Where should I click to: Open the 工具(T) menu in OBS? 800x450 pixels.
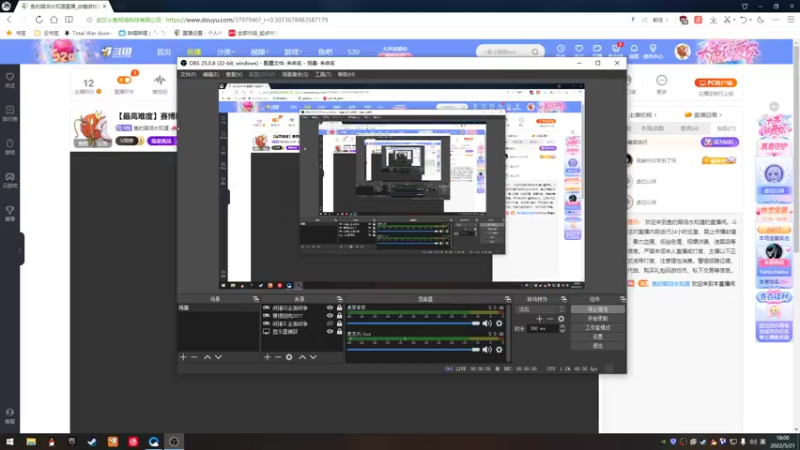pos(323,74)
